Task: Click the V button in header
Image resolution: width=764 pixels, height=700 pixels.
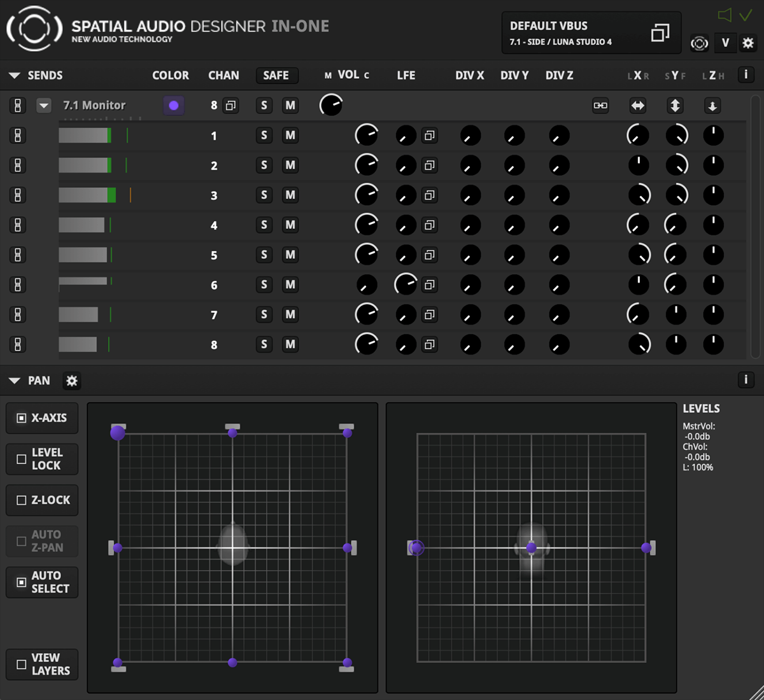Action: click(725, 43)
